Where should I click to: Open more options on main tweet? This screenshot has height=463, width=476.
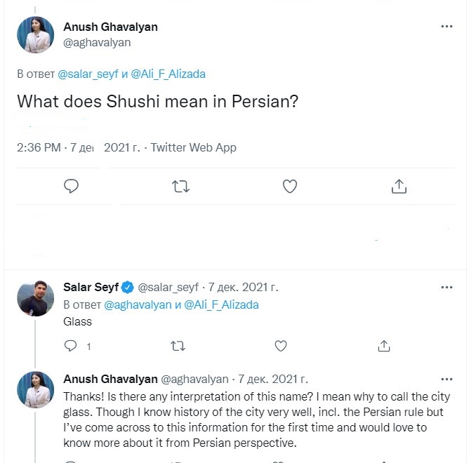coord(447,27)
